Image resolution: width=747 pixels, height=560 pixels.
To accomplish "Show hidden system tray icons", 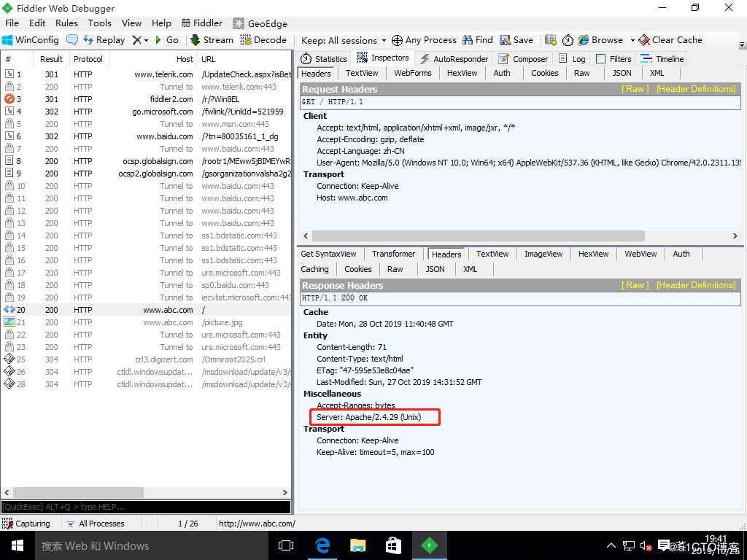I will pos(611,545).
